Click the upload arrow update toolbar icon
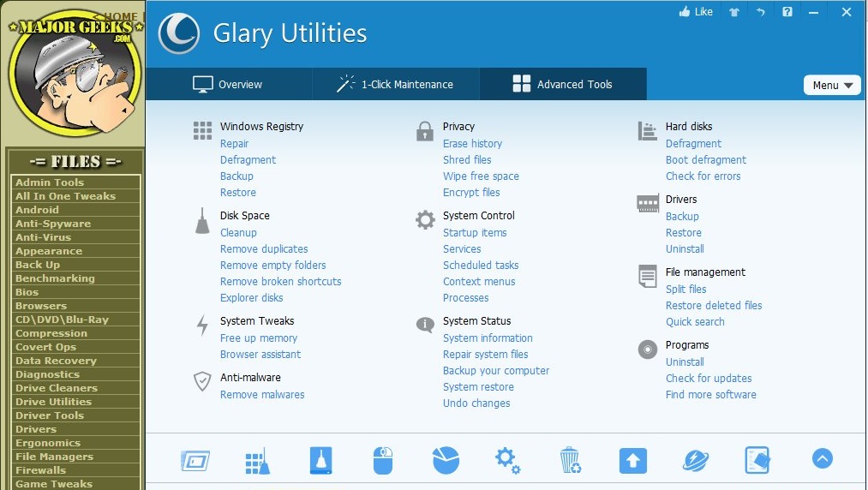The image size is (868, 490). pyautogui.click(x=632, y=461)
